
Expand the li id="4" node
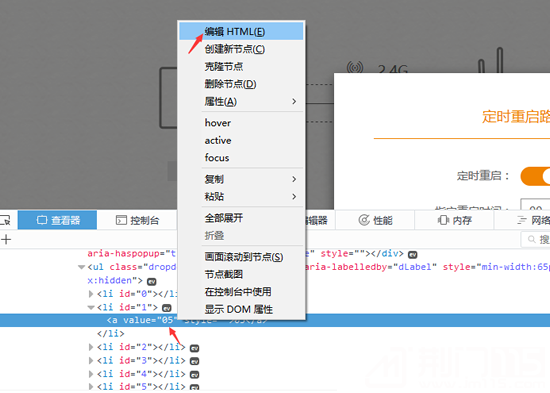click(91, 374)
